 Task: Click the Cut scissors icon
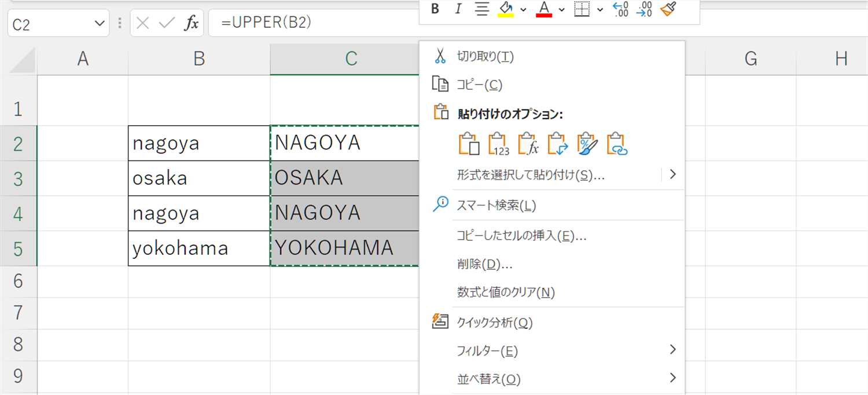pos(440,56)
